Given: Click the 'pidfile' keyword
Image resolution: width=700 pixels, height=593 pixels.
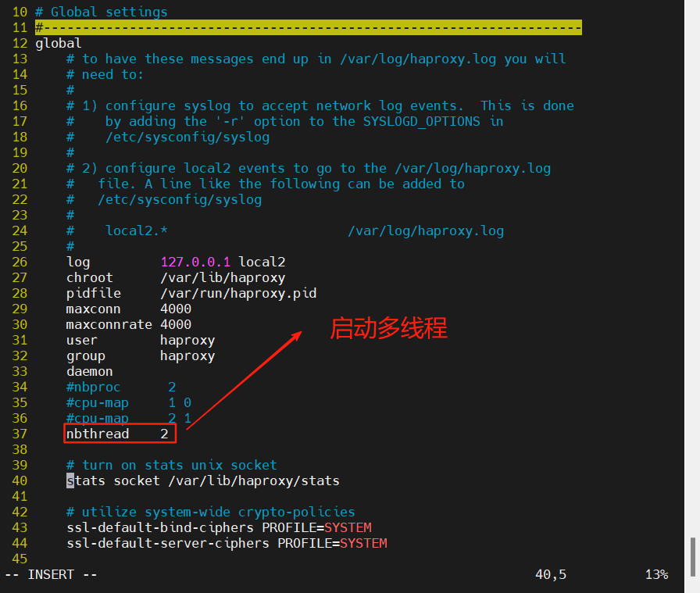Looking at the screenshot, I should point(94,293).
